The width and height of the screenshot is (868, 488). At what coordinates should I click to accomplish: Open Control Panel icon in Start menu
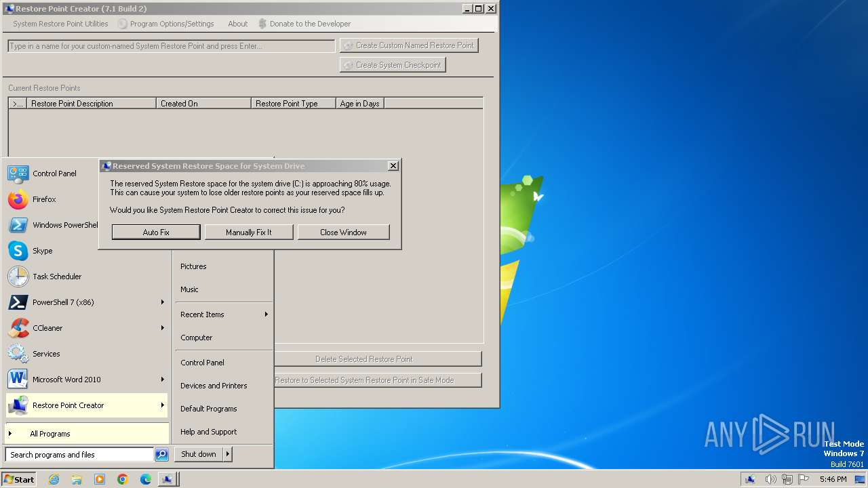click(x=18, y=174)
